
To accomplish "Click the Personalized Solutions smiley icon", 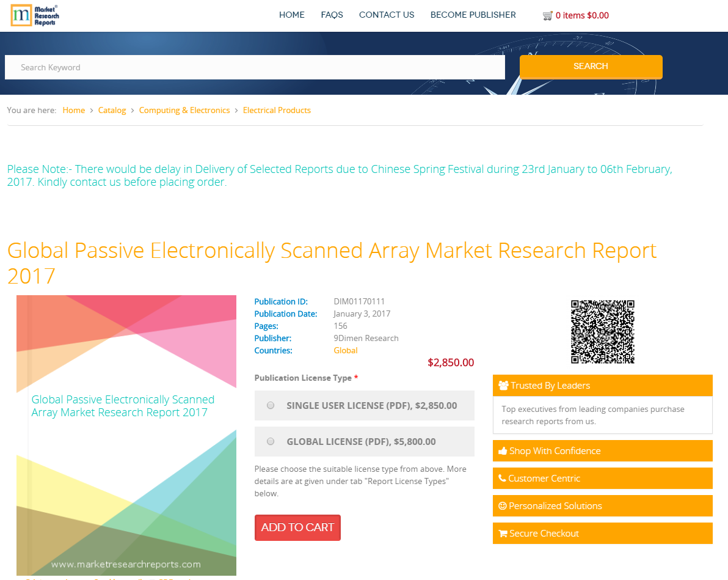I will 503,505.
